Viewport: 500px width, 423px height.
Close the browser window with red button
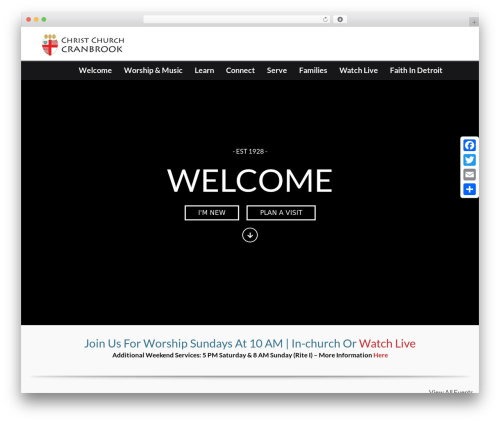point(29,20)
